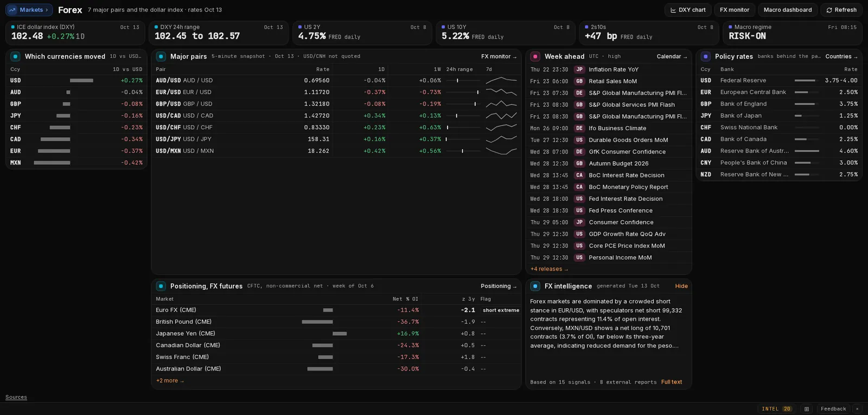Follow the FX monitor link in Major pairs

tap(499, 56)
